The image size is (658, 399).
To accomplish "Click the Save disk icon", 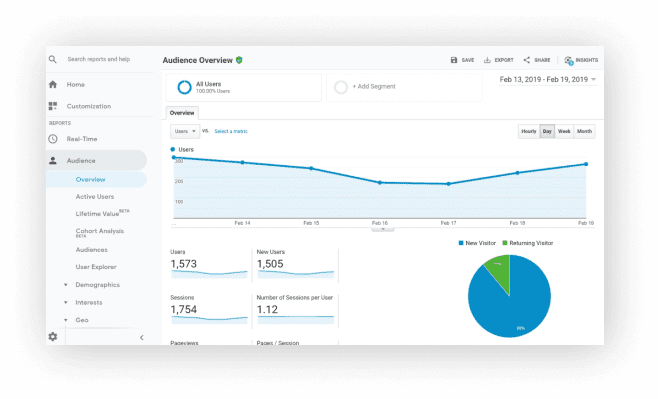I will [x=454, y=60].
